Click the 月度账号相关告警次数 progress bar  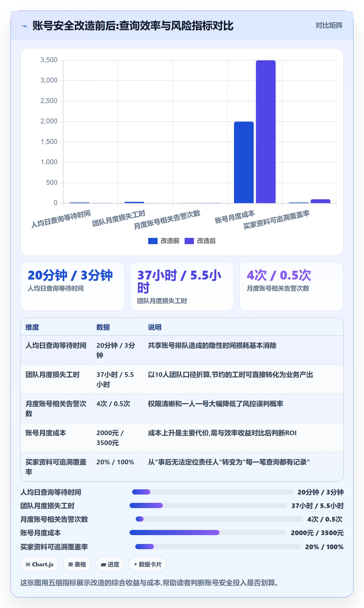[219, 519]
